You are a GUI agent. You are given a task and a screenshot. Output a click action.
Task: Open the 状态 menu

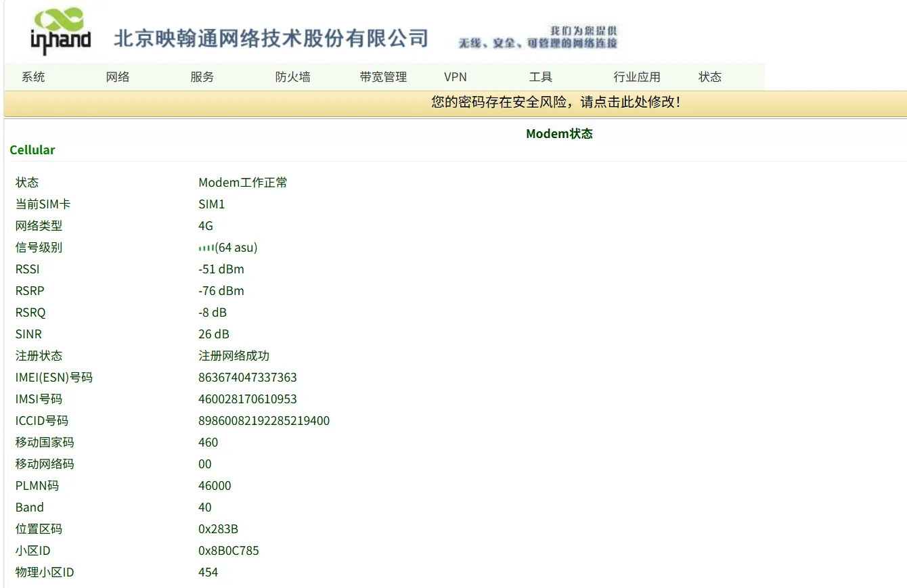710,77
